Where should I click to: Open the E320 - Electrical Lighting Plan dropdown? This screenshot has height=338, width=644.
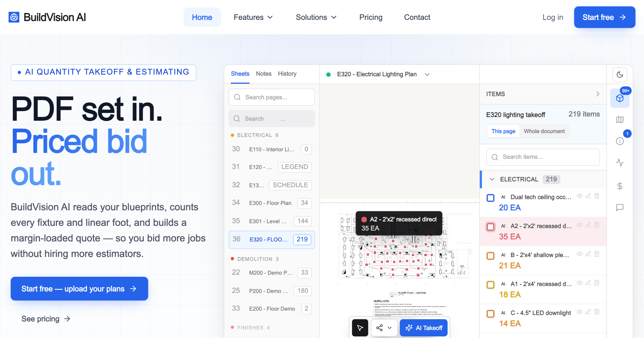pyautogui.click(x=427, y=75)
